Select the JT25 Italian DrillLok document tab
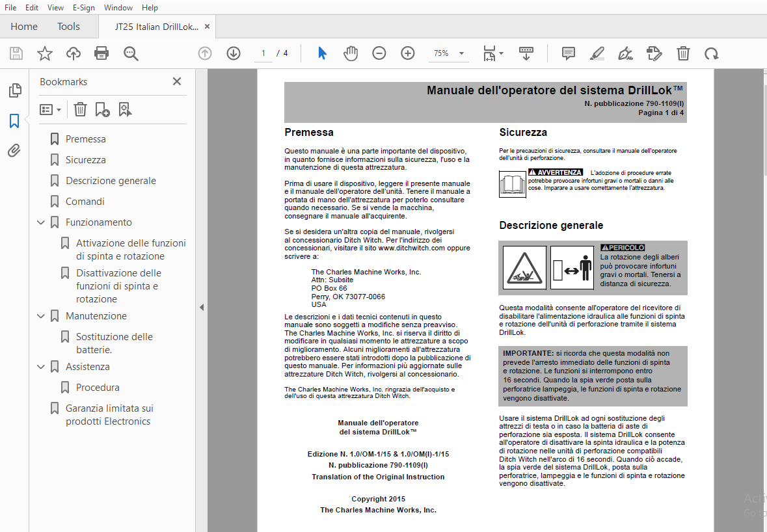The image size is (767, 532). (x=157, y=27)
